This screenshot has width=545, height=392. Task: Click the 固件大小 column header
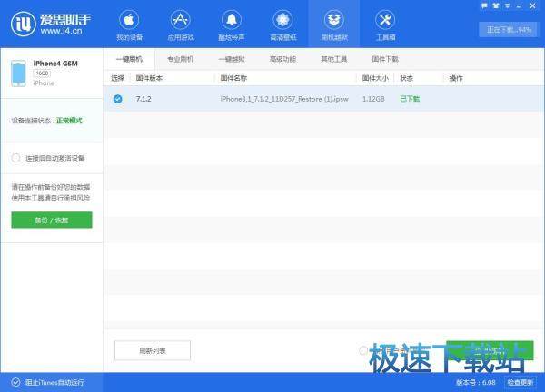(x=375, y=78)
